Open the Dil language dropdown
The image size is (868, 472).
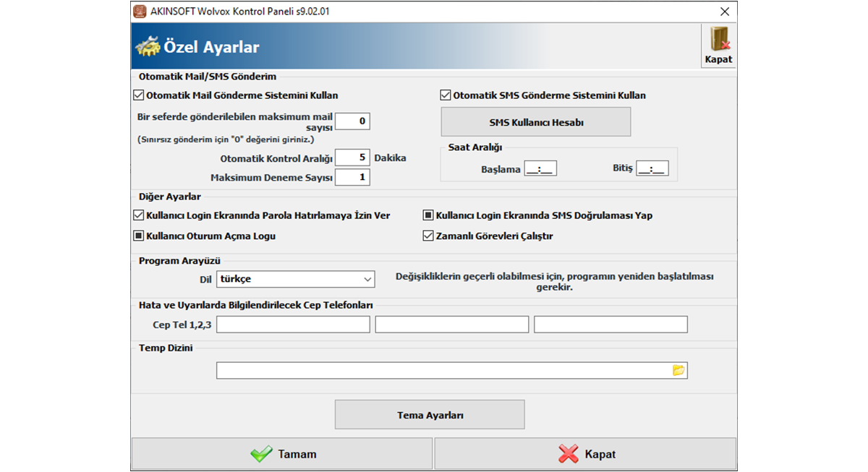295,279
